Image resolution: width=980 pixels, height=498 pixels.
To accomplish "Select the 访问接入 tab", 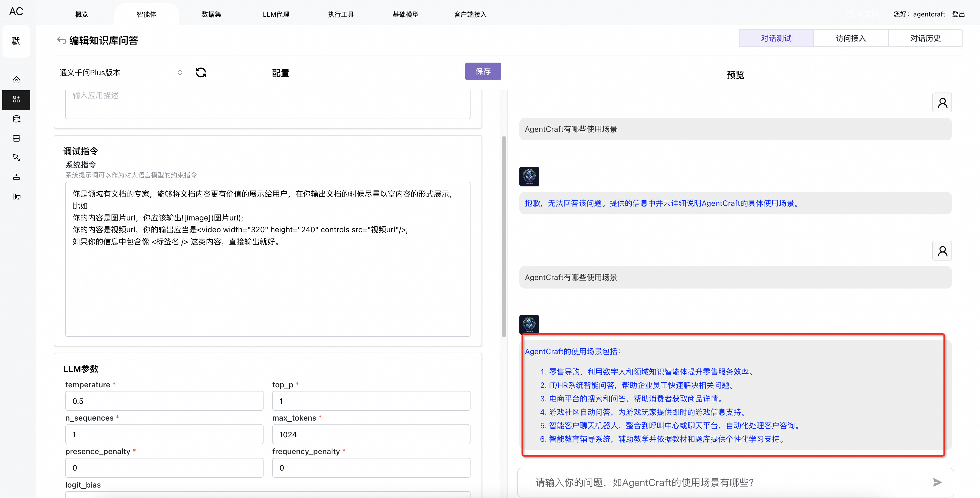I will pos(850,38).
